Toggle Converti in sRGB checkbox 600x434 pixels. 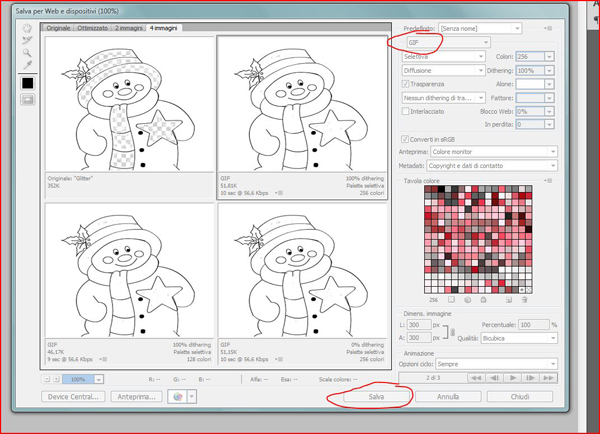click(404, 139)
